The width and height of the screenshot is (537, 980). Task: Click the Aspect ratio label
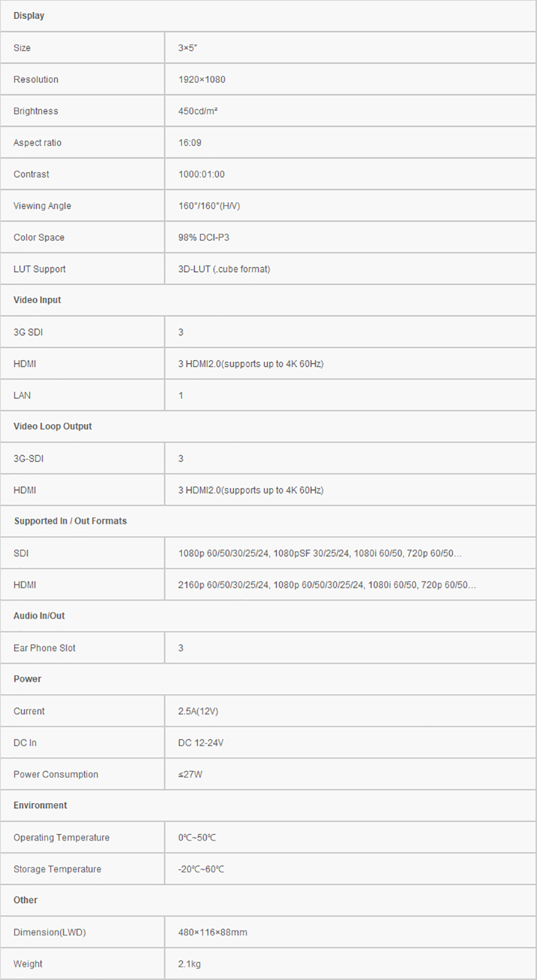click(37, 143)
